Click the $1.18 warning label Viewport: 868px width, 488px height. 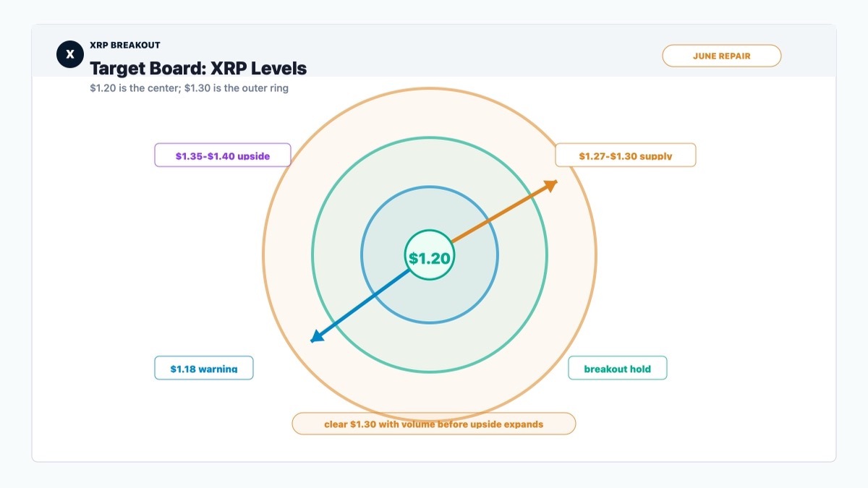(x=204, y=368)
